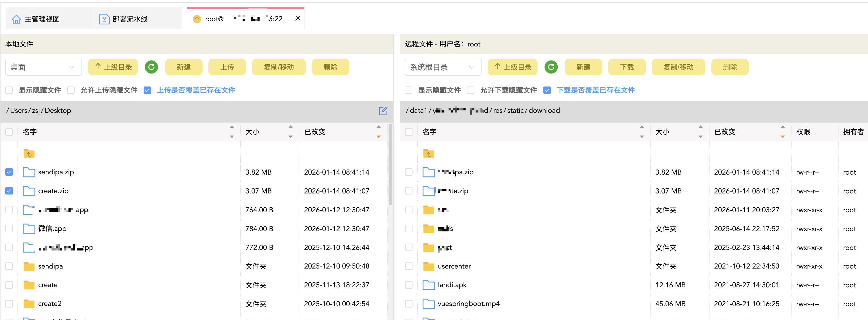Click the remote 下载 button

(626, 67)
